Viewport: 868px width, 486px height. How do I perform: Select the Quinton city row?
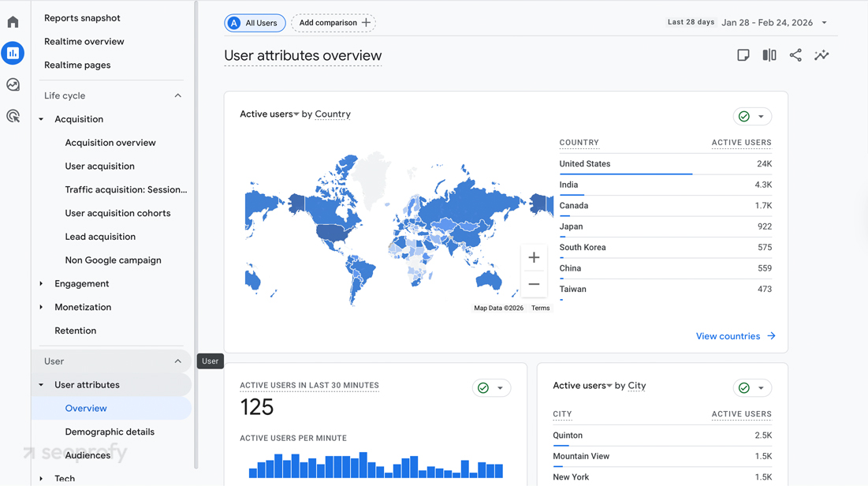662,436
